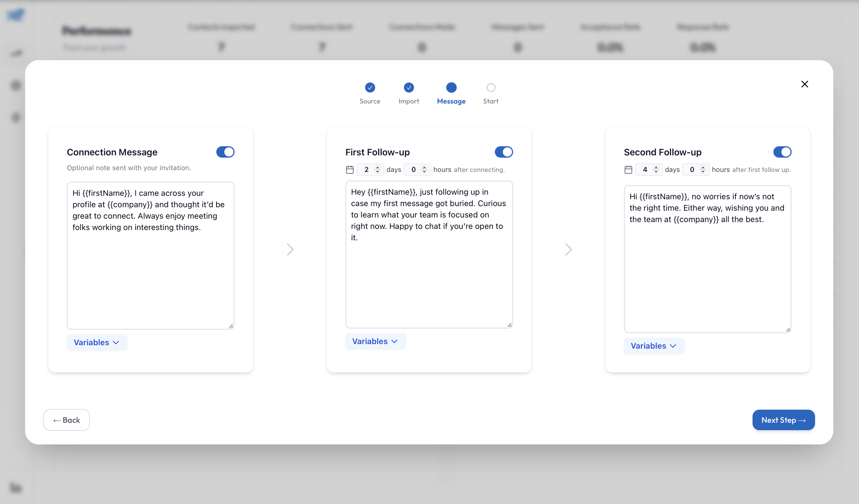Close the campaign setup dialog

tap(804, 84)
